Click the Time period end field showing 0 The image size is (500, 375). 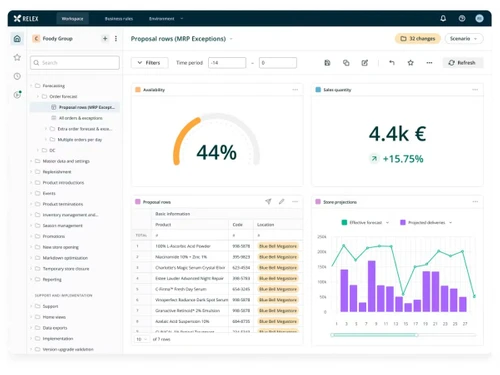(278, 63)
